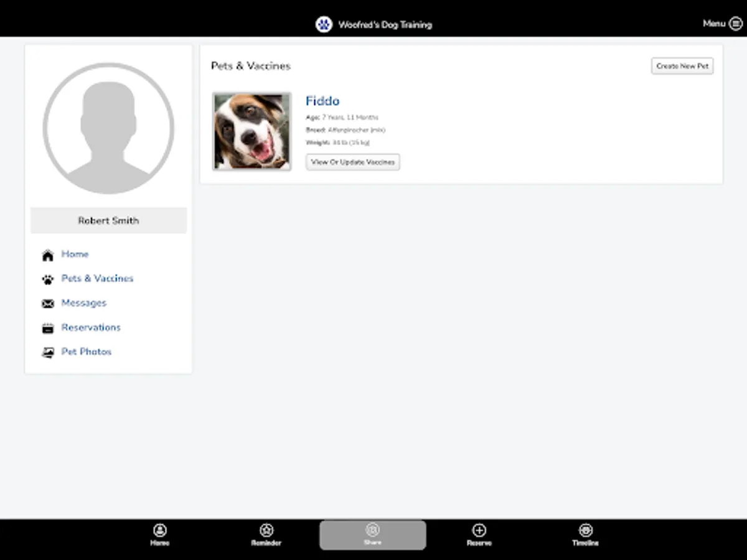
Task: Select the Home icon in the sidebar
Action: click(x=48, y=254)
